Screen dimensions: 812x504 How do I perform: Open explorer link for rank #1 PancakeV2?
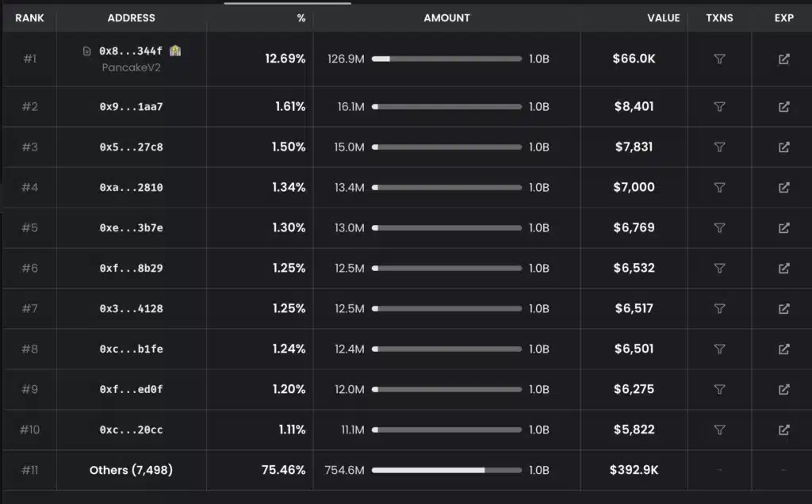click(x=783, y=59)
